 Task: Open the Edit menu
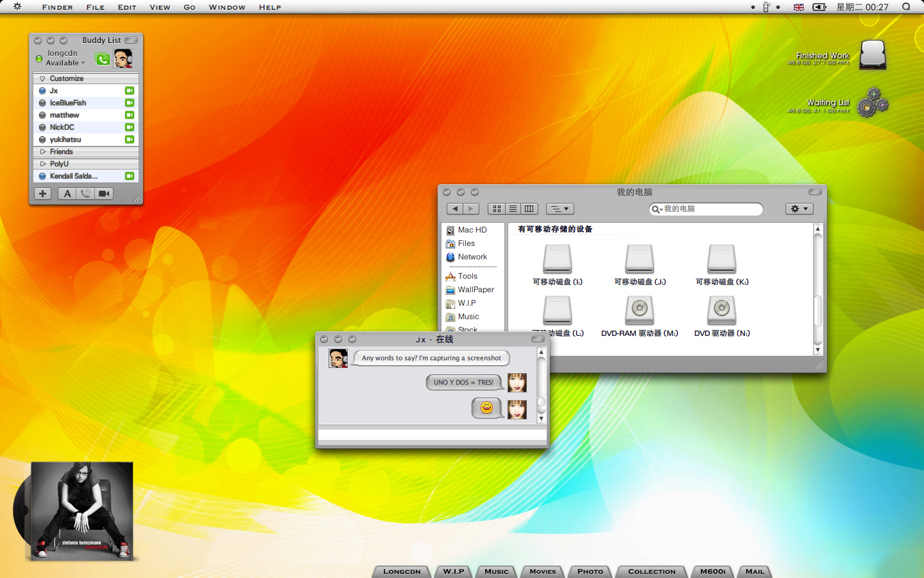[127, 7]
